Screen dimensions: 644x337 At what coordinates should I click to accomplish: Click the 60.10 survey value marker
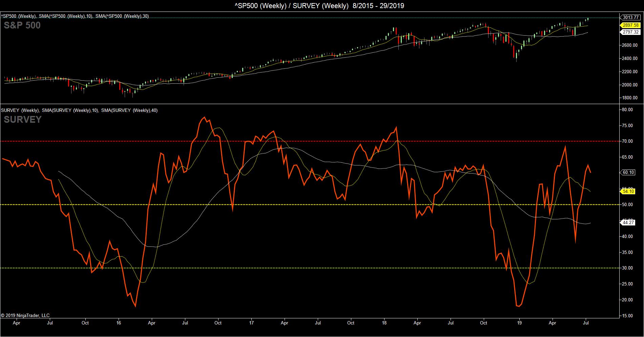[628, 172]
